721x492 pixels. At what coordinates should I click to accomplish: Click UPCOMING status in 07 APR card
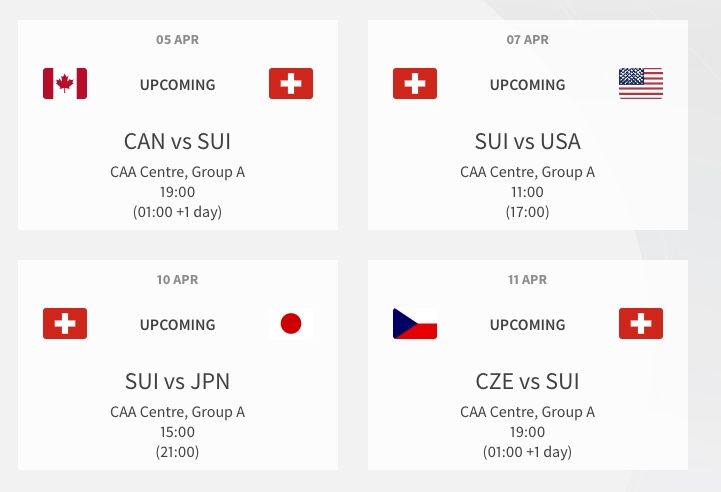point(527,85)
